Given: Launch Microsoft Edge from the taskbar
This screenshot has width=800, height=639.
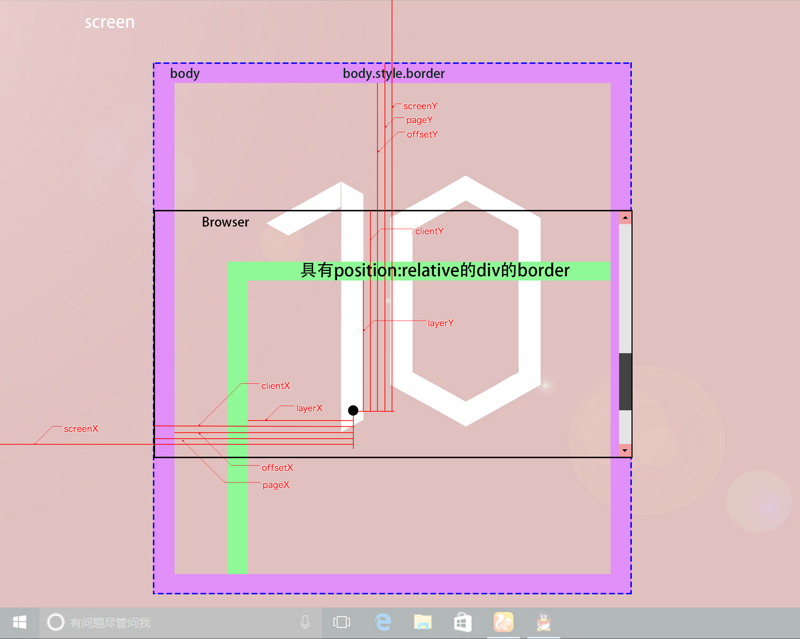Looking at the screenshot, I should point(383,622).
